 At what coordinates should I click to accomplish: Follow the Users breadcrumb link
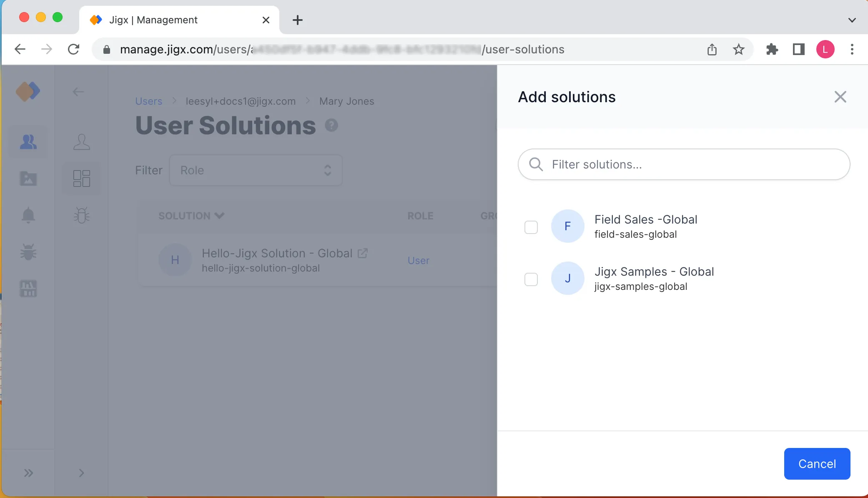[x=149, y=101]
